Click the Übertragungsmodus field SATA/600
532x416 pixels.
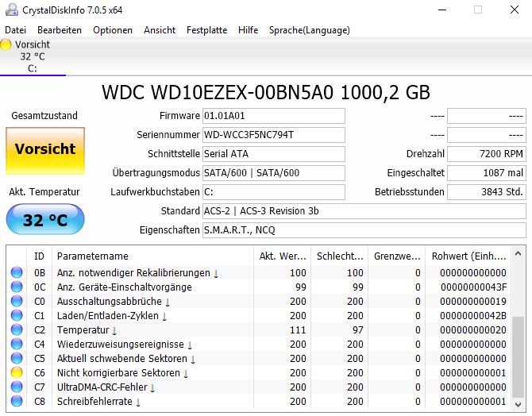(x=274, y=173)
